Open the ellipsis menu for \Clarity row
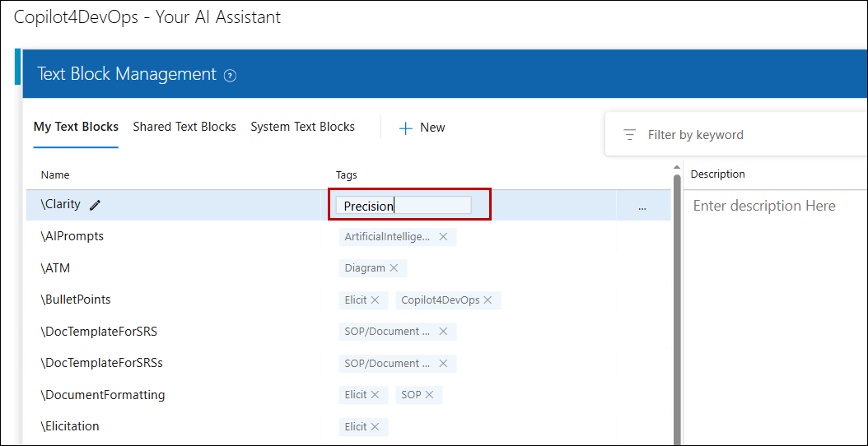 coord(642,207)
